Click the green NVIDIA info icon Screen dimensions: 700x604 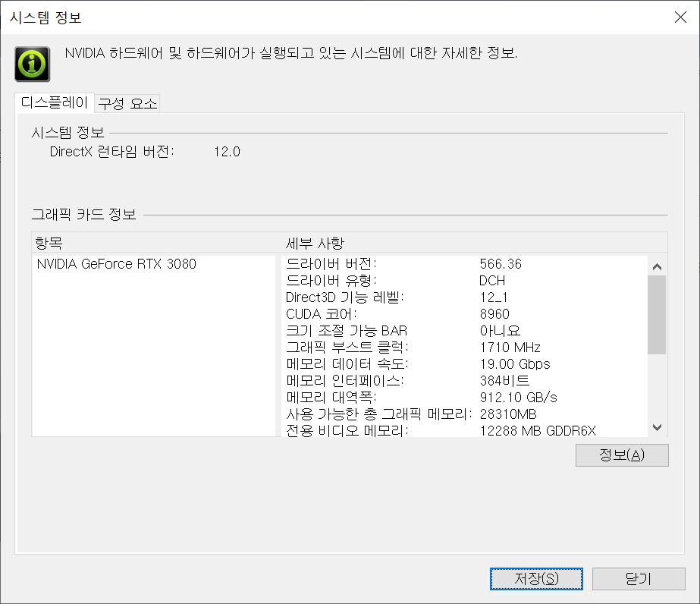(32, 64)
